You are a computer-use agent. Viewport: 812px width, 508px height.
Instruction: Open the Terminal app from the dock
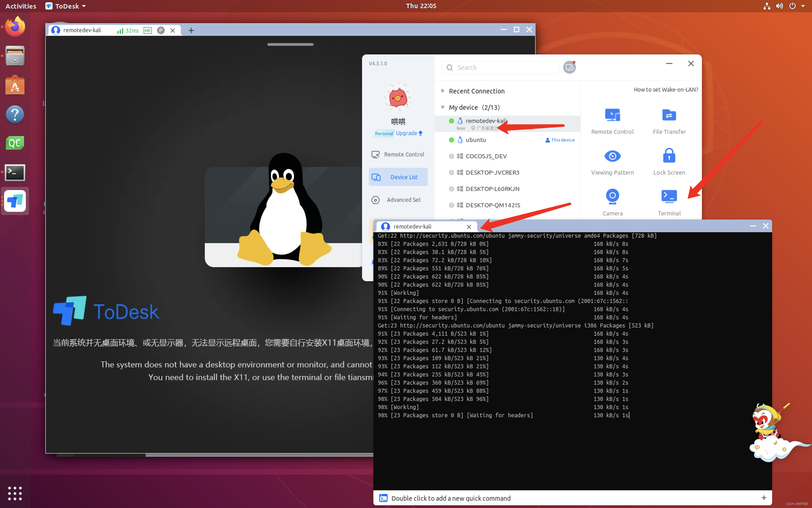coord(15,172)
